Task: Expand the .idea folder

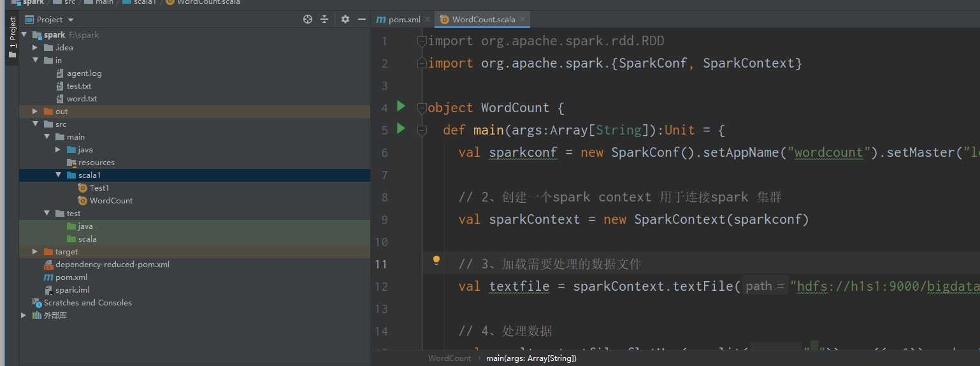Action: (36, 48)
